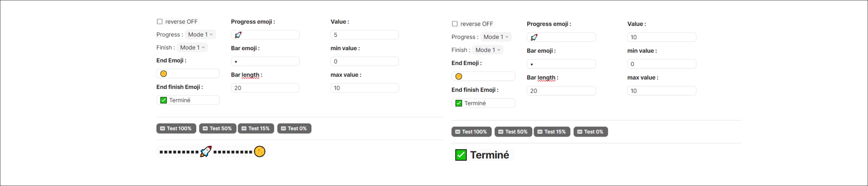Toggle reverse mode for the left progress bar

point(160,21)
